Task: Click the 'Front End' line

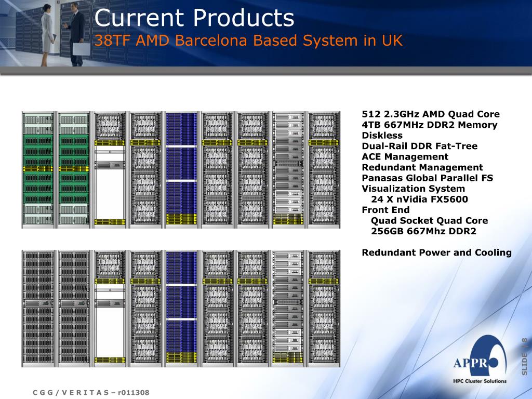Action: (385, 210)
